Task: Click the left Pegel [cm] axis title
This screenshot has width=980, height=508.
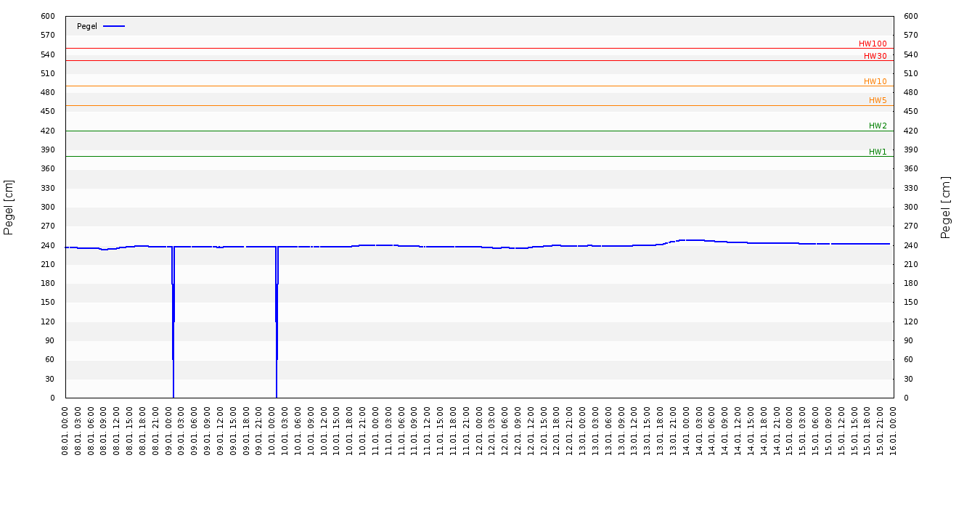Action: coord(9,207)
